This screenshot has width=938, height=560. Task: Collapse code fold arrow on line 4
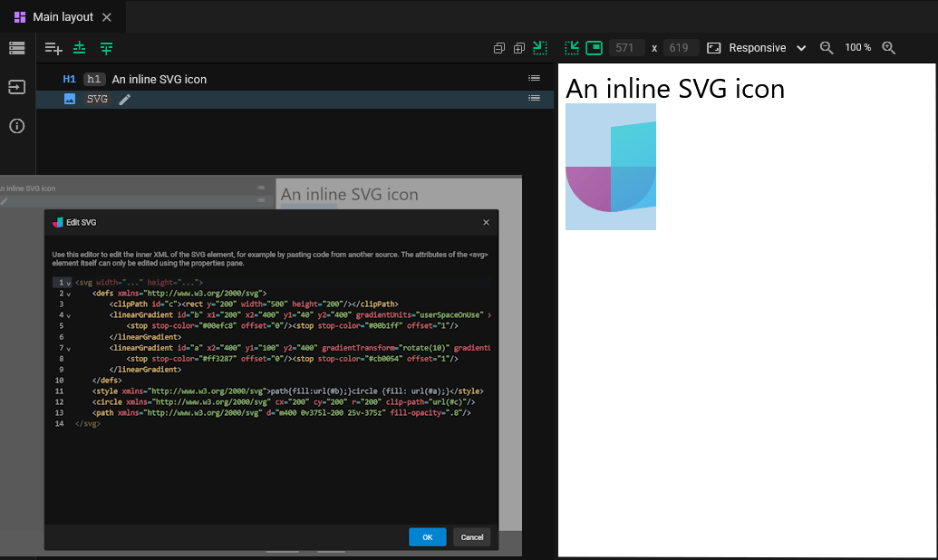click(69, 316)
